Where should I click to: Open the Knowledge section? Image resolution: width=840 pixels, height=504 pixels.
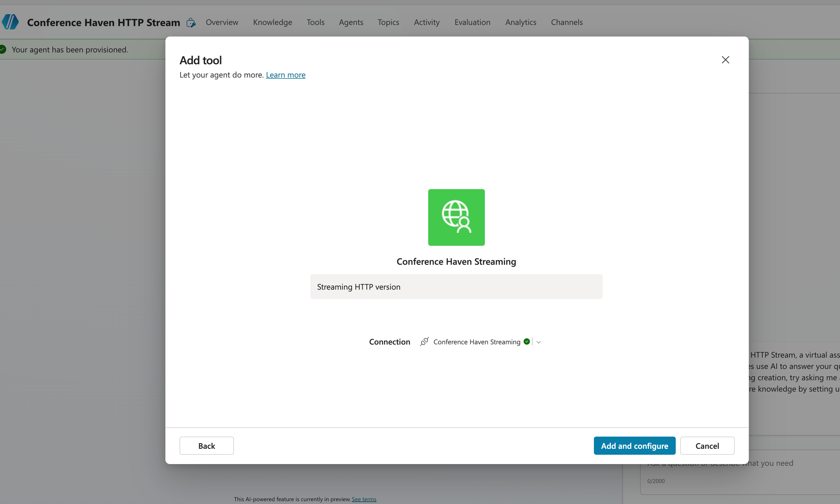pos(272,22)
